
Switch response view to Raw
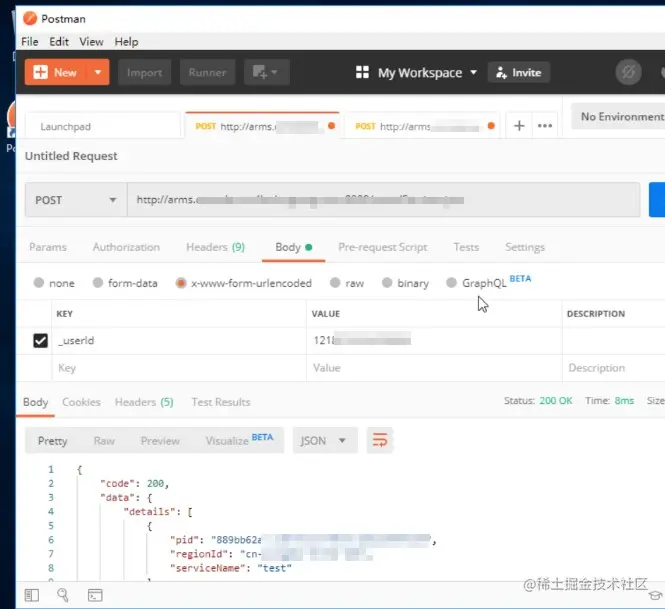pyautogui.click(x=104, y=441)
